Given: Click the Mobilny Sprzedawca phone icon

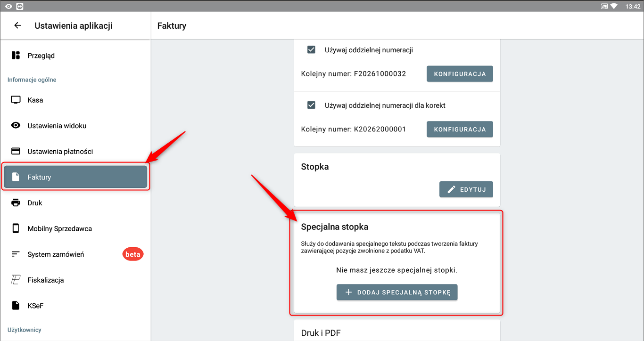Looking at the screenshot, I should [16, 228].
